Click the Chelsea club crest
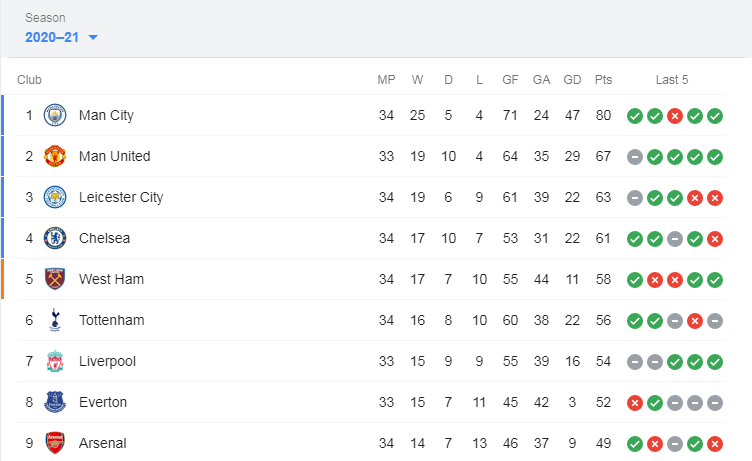The height and width of the screenshot is (461, 752). click(55, 238)
